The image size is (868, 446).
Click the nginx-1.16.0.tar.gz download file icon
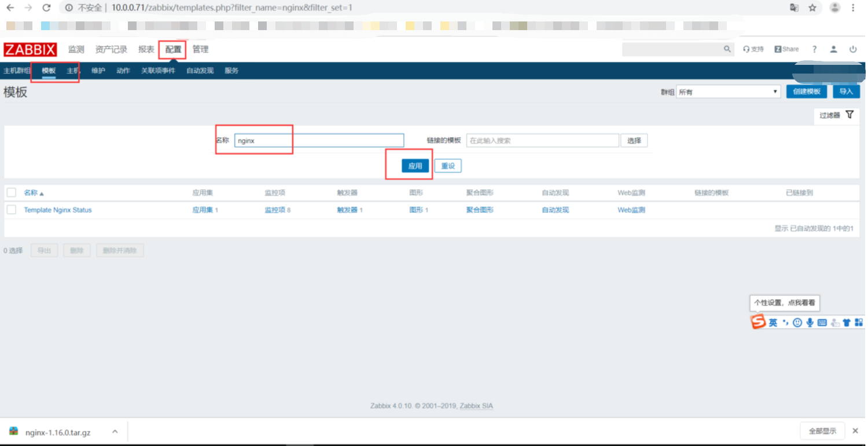point(13,432)
